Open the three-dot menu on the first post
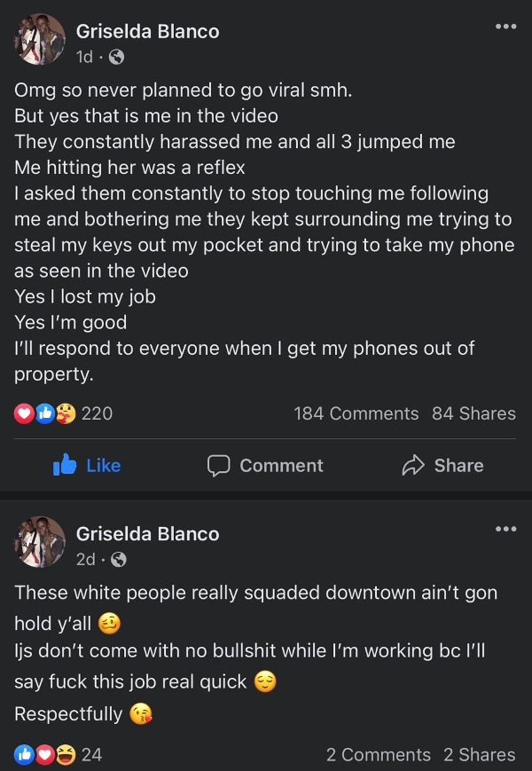The image size is (532, 771). pyautogui.click(x=506, y=27)
